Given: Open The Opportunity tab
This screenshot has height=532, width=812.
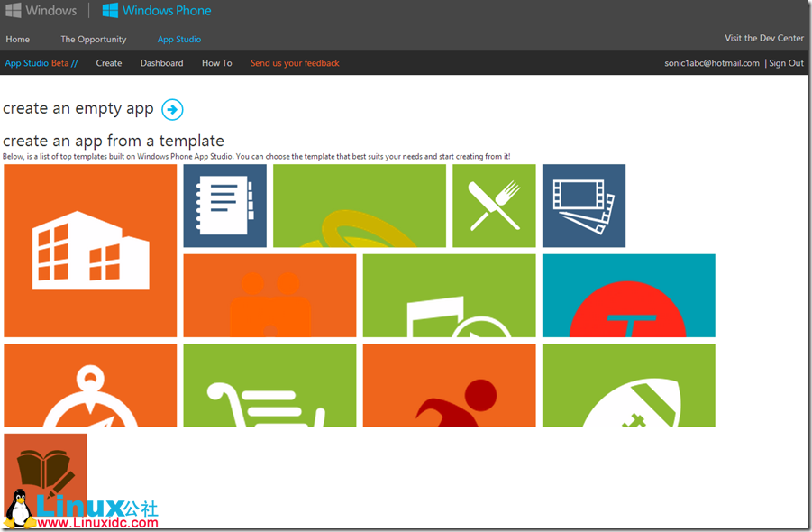Looking at the screenshot, I should pos(94,40).
